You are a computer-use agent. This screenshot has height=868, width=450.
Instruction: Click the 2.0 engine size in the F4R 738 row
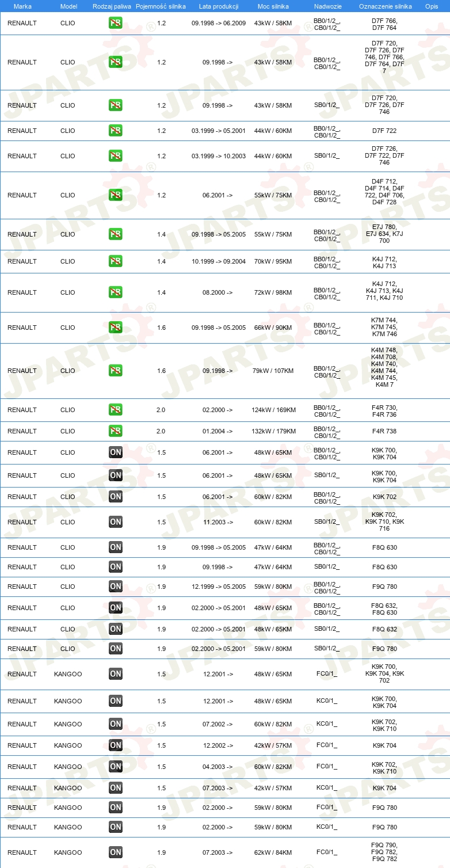(x=161, y=431)
